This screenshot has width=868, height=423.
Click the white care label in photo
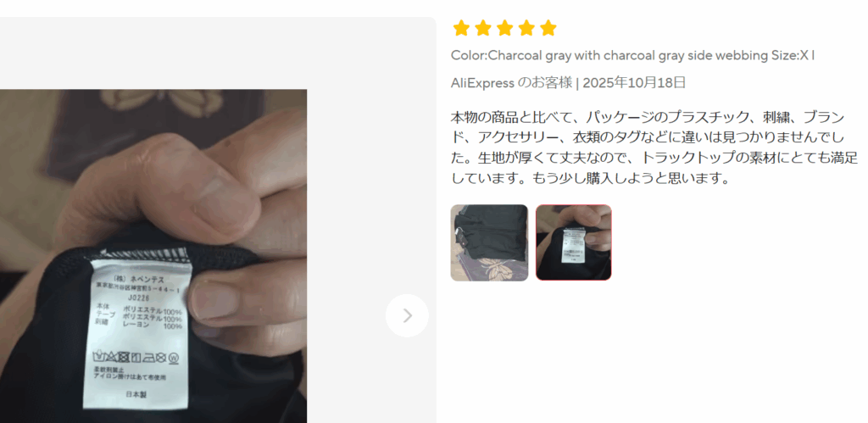pos(137,334)
